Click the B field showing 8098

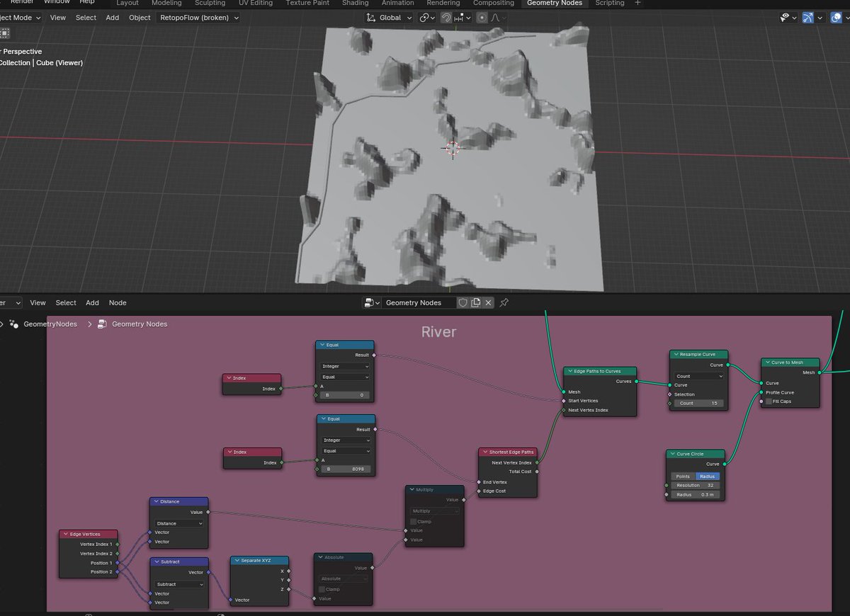(345, 469)
